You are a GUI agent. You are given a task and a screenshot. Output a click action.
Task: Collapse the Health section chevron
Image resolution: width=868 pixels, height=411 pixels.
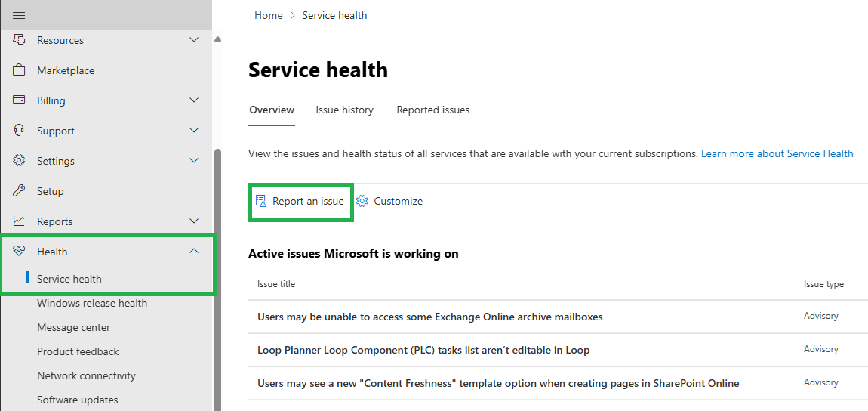point(194,251)
